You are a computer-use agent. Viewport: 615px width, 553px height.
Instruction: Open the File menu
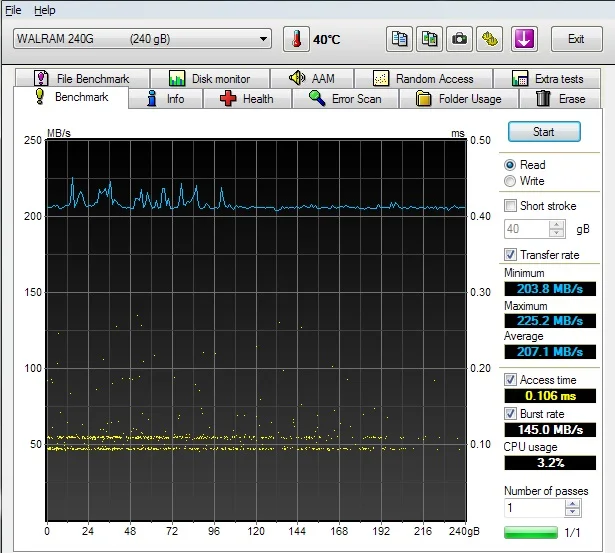pyautogui.click(x=13, y=10)
